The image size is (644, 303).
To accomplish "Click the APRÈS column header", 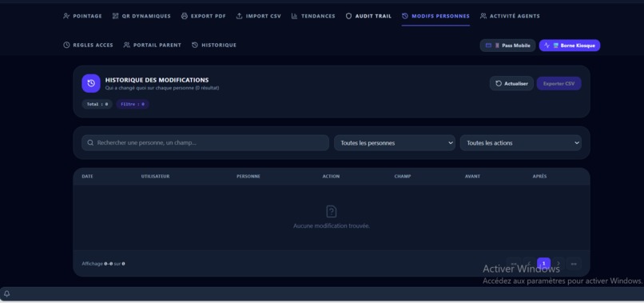I will (x=539, y=177).
